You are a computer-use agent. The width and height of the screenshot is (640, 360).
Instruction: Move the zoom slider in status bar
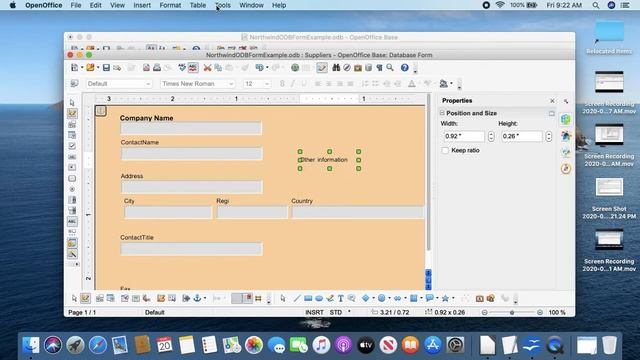tap(512, 313)
